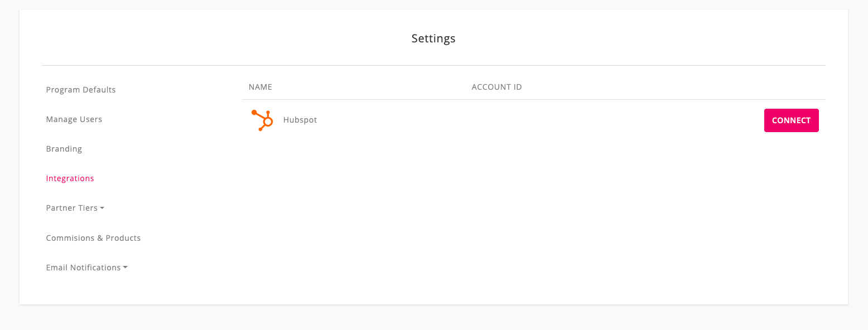Viewport: 868px width, 330px height.
Task: Click the ACCOUNT ID column header
Action: 496,87
